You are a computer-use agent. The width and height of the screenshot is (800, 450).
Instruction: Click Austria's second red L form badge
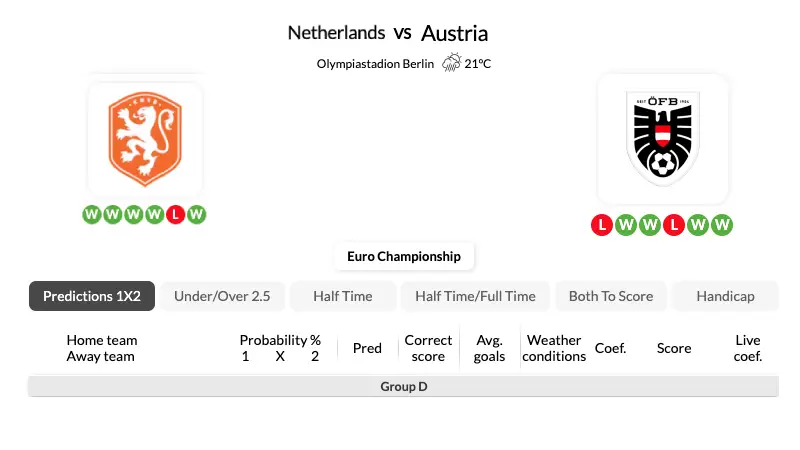(x=674, y=224)
